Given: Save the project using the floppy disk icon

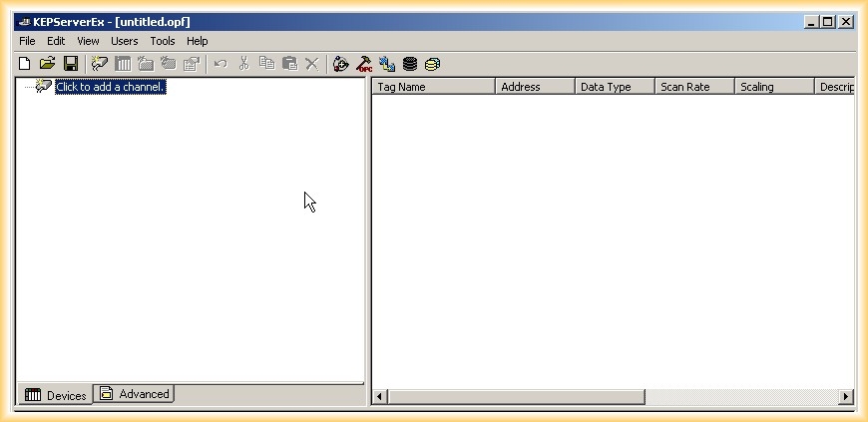Looking at the screenshot, I should pos(71,64).
